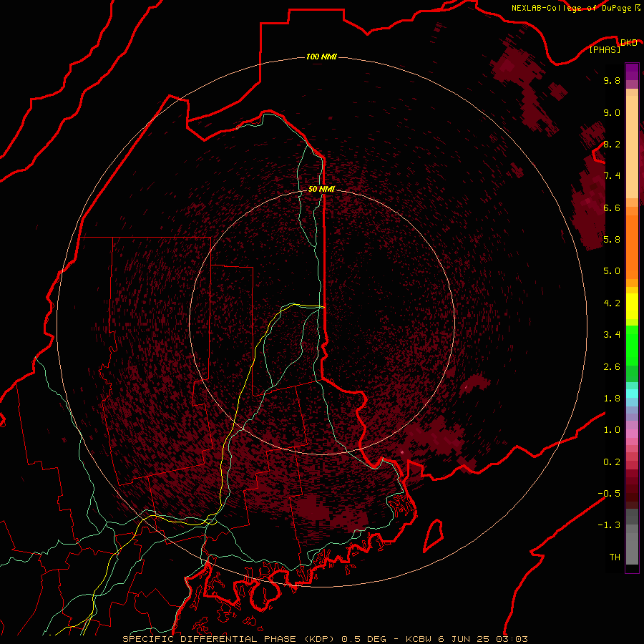The height and width of the screenshot is (644, 644).
Task: Click the 100 NMI range ring label
Action: 321,57
